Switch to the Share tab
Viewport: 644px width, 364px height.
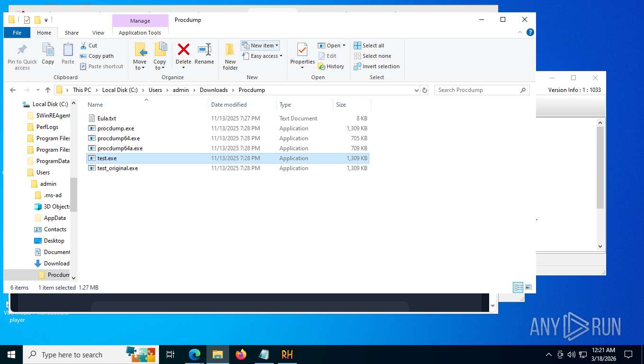(x=72, y=33)
